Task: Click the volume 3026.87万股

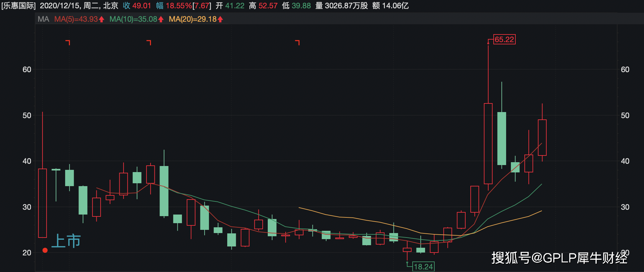Action: [346, 6]
